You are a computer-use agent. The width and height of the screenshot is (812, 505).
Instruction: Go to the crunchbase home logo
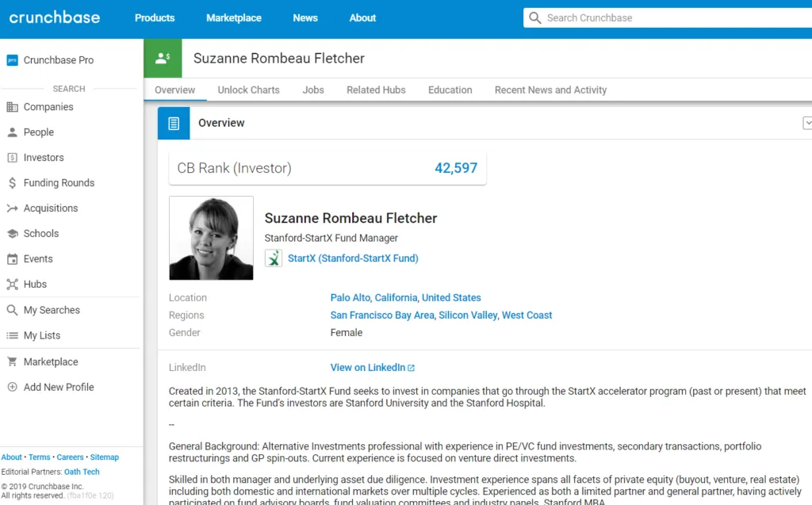[55, 17]
